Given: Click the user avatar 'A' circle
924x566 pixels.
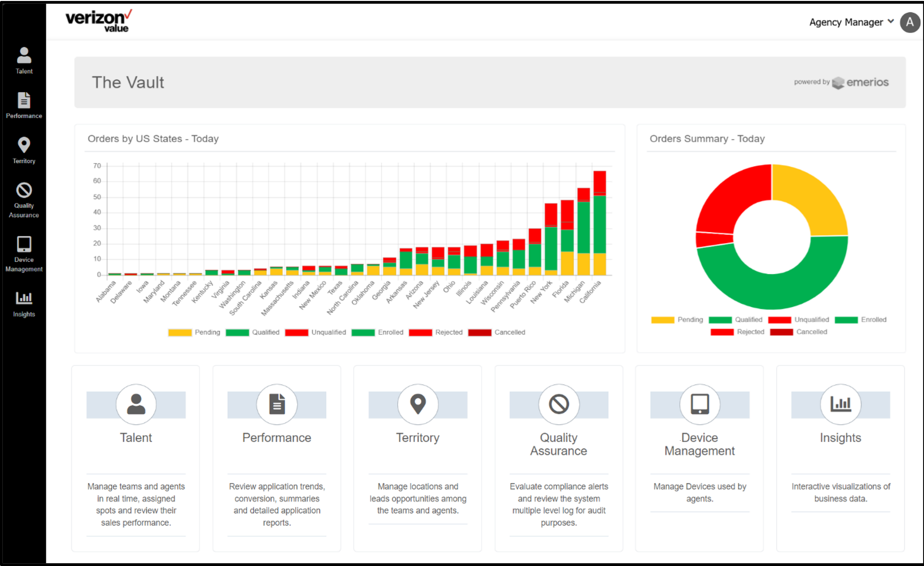Looking at the screenshot, I should [x=910, y=22].
